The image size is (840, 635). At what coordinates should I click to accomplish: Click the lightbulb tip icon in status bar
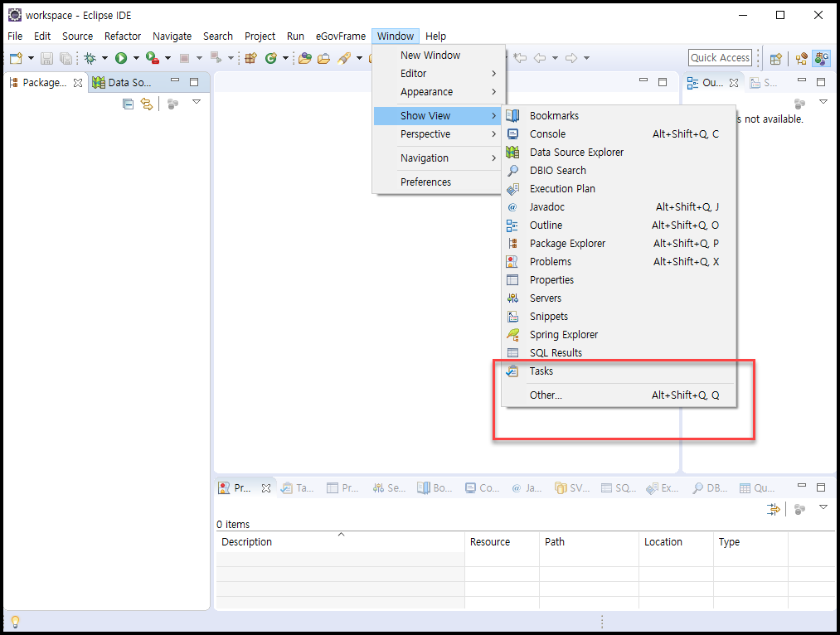point(16,622)
